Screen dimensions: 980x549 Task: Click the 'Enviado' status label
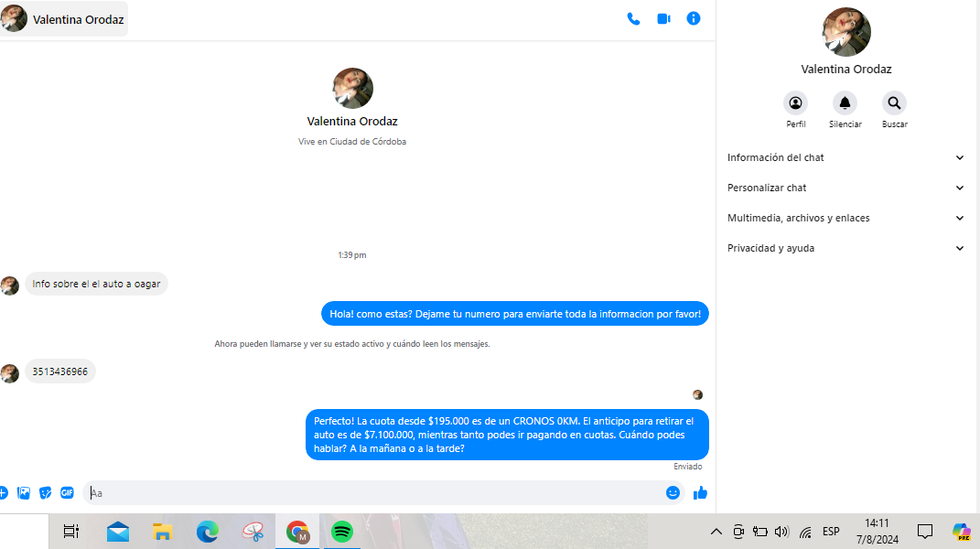687,467
